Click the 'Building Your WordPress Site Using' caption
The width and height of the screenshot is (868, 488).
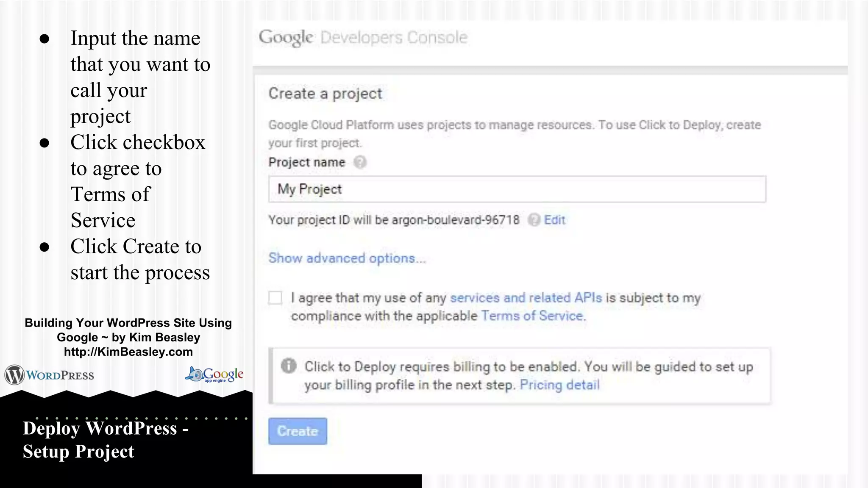[x=128, y=323]
